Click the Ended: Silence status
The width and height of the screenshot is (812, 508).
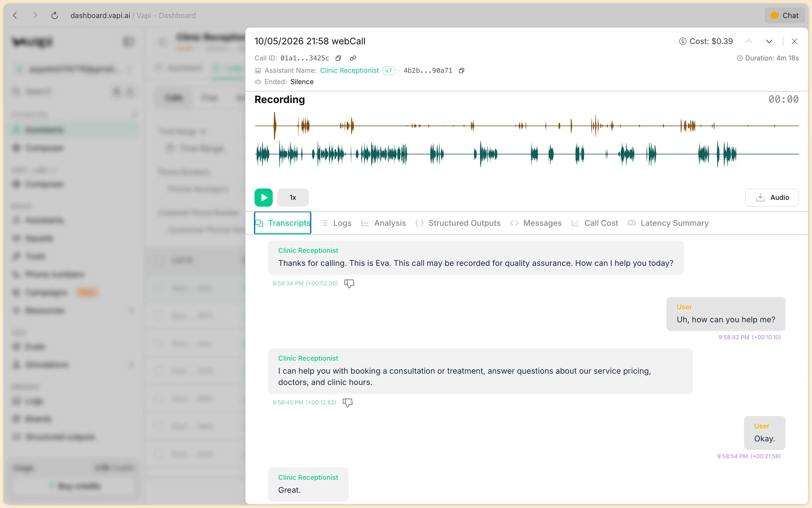point(284,82)
